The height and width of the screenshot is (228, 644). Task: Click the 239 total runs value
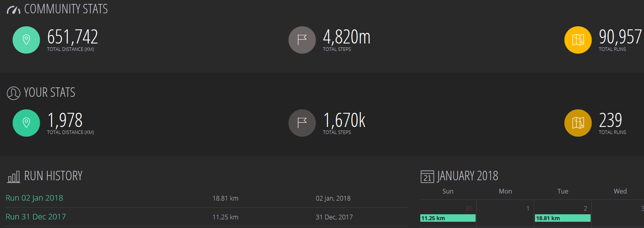(x=610, y=120)
